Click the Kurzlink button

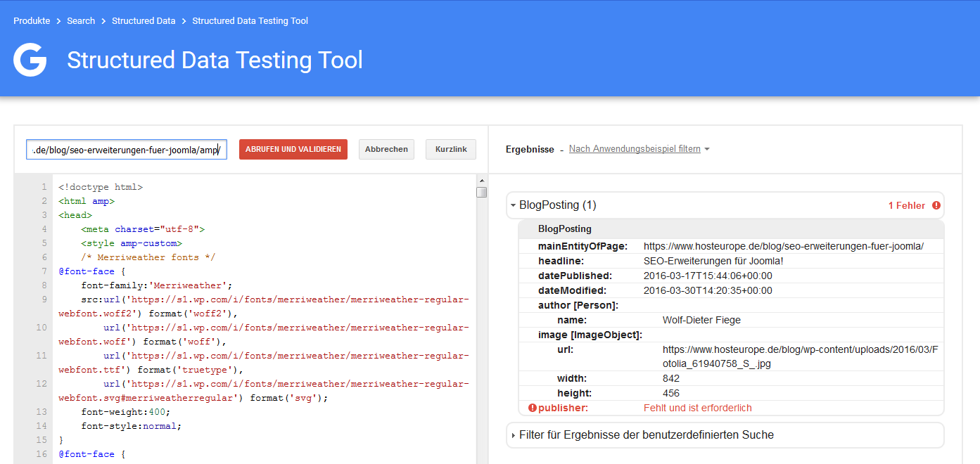pos(451,149)
